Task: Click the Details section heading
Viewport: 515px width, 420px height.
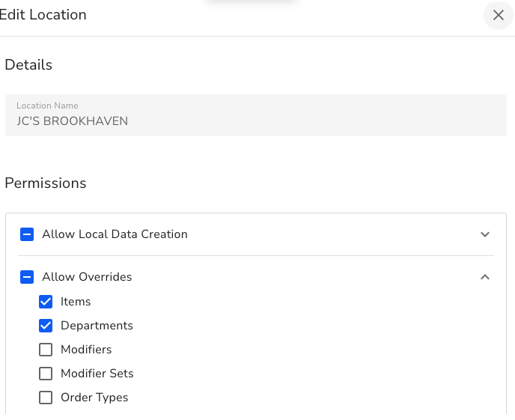Action: (28, 65)
